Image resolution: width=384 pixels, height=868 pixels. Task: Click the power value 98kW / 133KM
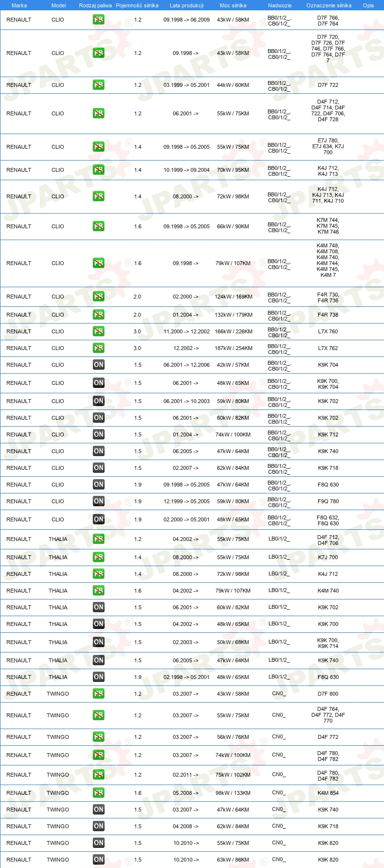point(233,793)
